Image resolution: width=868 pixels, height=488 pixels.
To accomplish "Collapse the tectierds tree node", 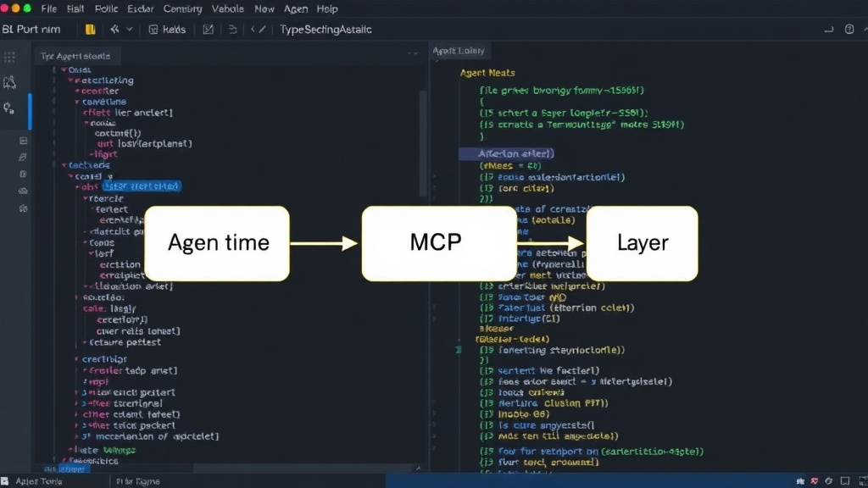I will (x=64, y=165).
